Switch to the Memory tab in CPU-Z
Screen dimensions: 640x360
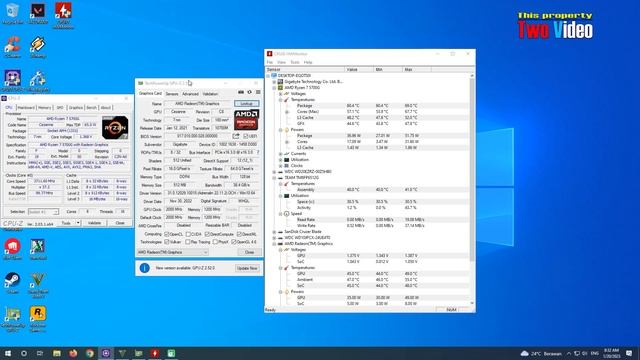coord(44,107)
